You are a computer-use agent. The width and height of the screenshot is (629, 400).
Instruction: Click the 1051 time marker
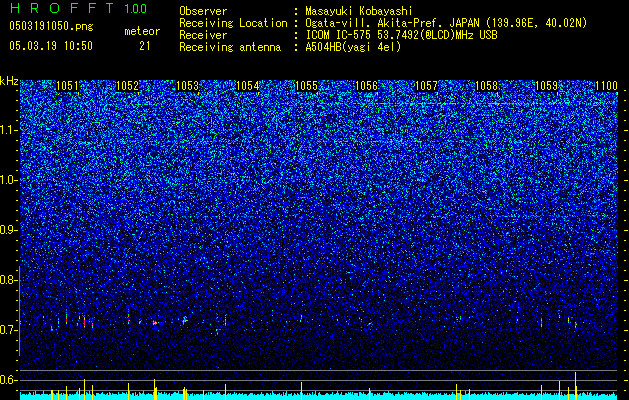(x=67, y=86)
